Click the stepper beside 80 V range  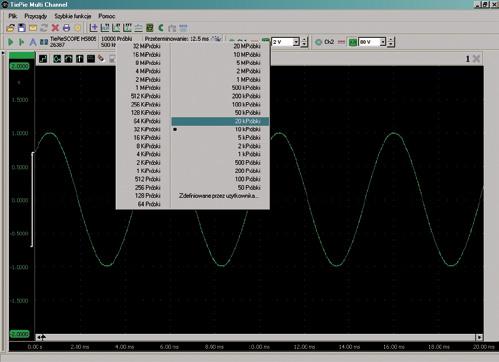[x=391, y=42]
